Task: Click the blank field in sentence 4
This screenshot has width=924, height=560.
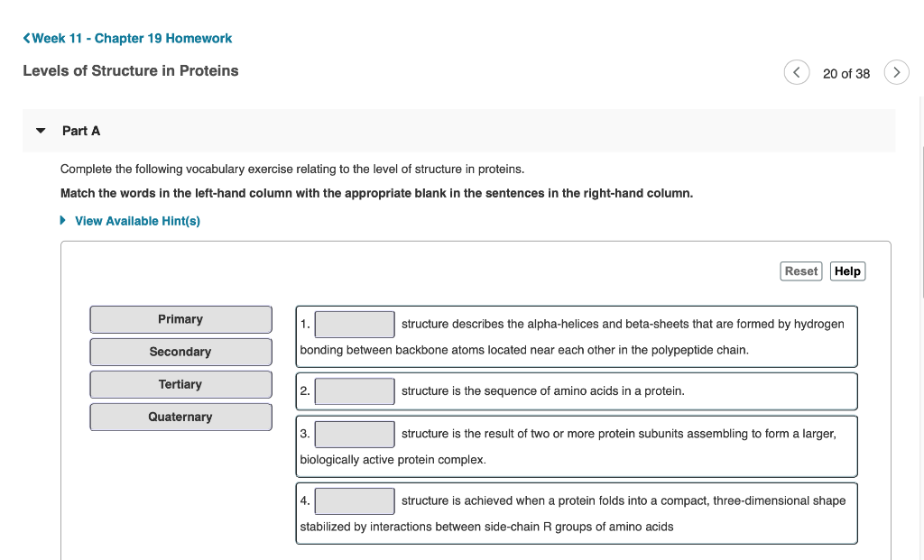Action: tap(354, 500)
